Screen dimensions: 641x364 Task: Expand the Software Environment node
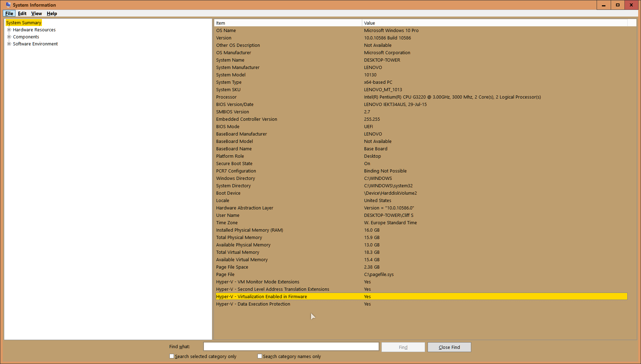pos(9,44)
